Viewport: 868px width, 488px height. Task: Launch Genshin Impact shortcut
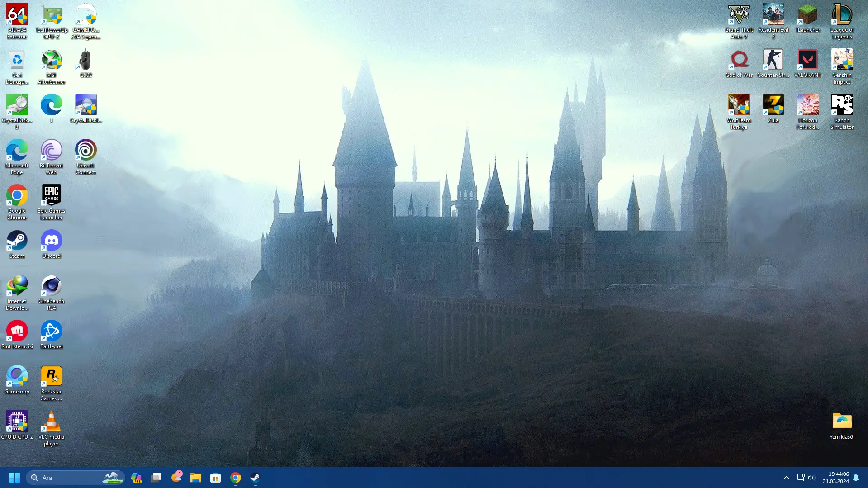(x=842, y=67)
